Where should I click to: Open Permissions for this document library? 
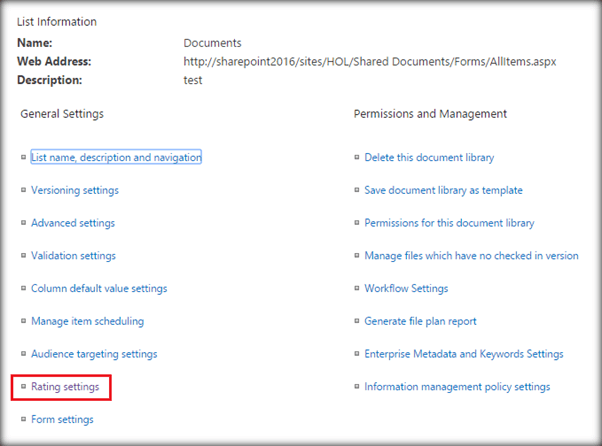coord(449,223)
